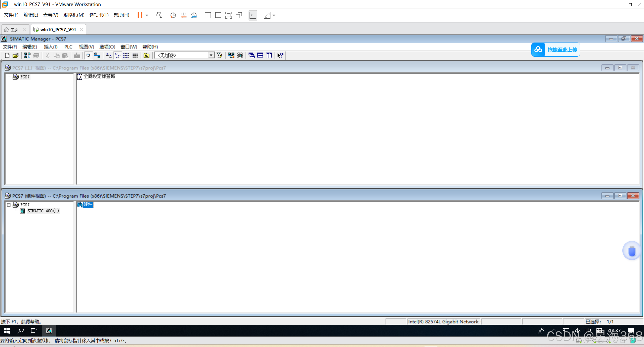Open the VMware power state dropdown arrow
This screenshot has height=347, width=644.
pos(147,15)
